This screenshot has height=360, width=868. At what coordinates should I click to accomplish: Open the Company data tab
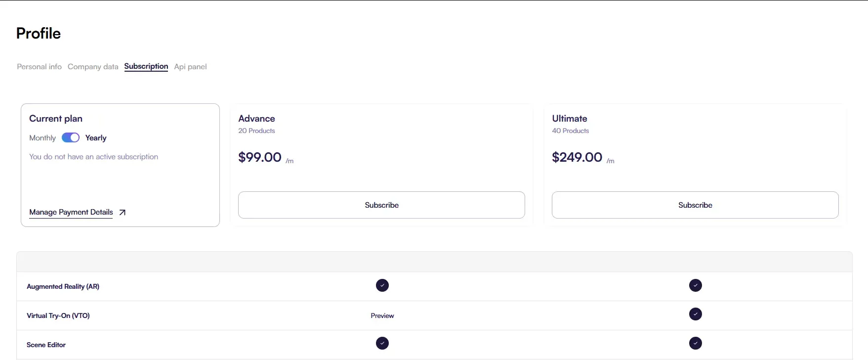click(93, 66)
